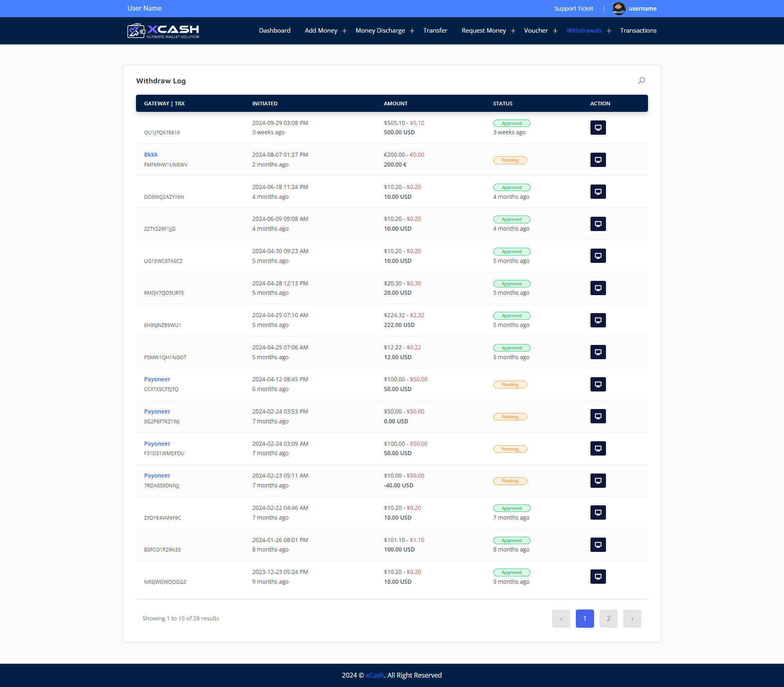Viewport: 784px width, 687px height.
Task: Open details for transaction QU1J7QK7E619
Action: (598, 128)
